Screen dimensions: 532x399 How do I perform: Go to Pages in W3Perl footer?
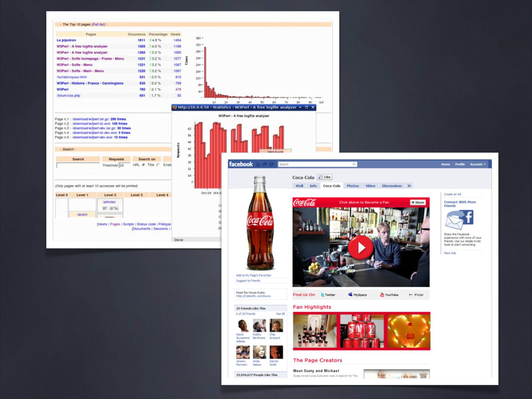click(x=115, y=224)
